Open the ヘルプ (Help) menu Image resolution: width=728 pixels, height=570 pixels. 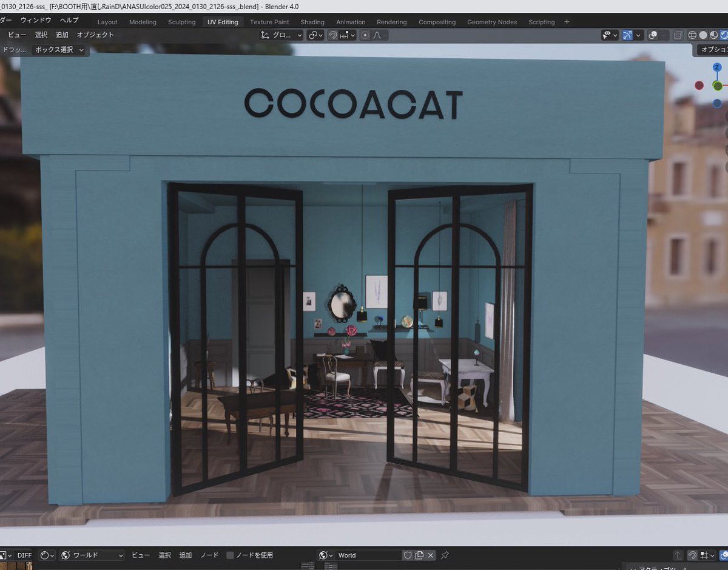tap(69, 20)
